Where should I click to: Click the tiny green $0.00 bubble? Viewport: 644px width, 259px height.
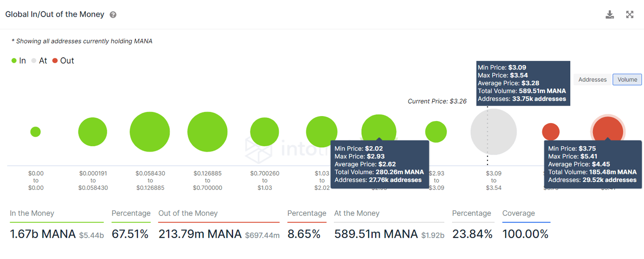[x=36, y=132]
